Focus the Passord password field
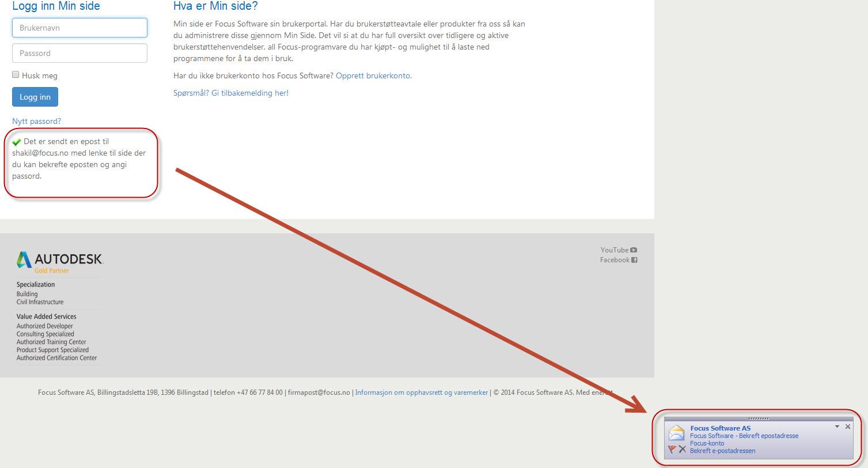 point(79,53)
